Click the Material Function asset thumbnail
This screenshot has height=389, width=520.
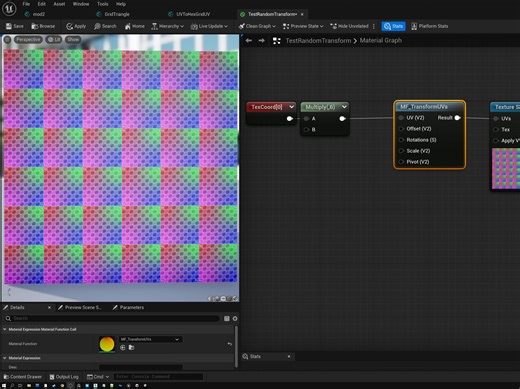tap(107, 344)
